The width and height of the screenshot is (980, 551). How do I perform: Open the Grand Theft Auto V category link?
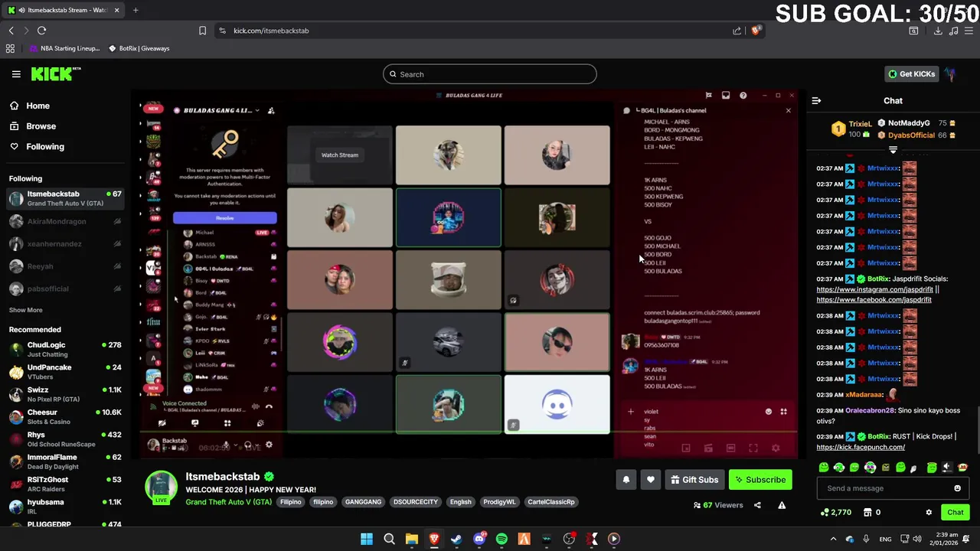[228, 502]
